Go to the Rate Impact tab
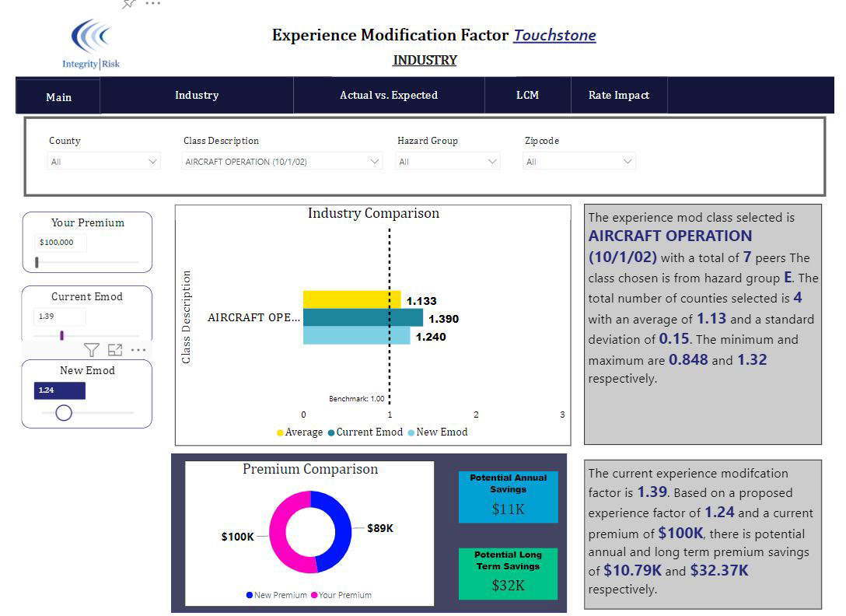Screen dimensions: 846x616 coord(619,96)
